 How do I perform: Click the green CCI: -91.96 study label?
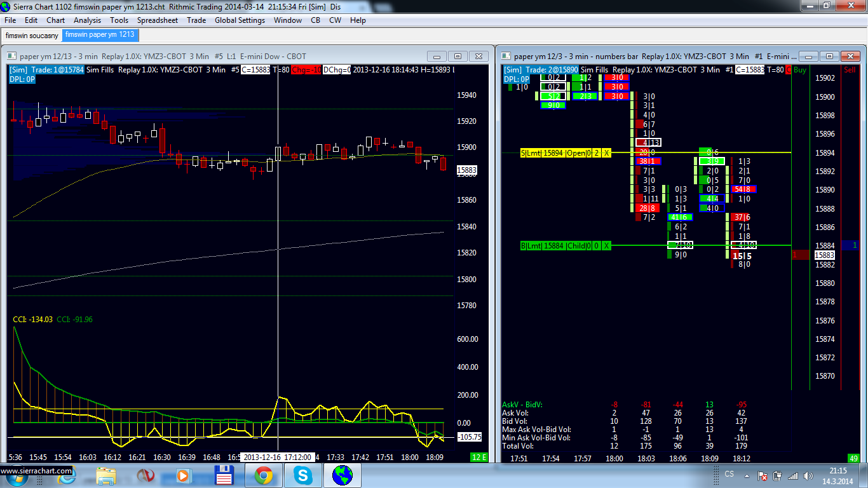74,319
